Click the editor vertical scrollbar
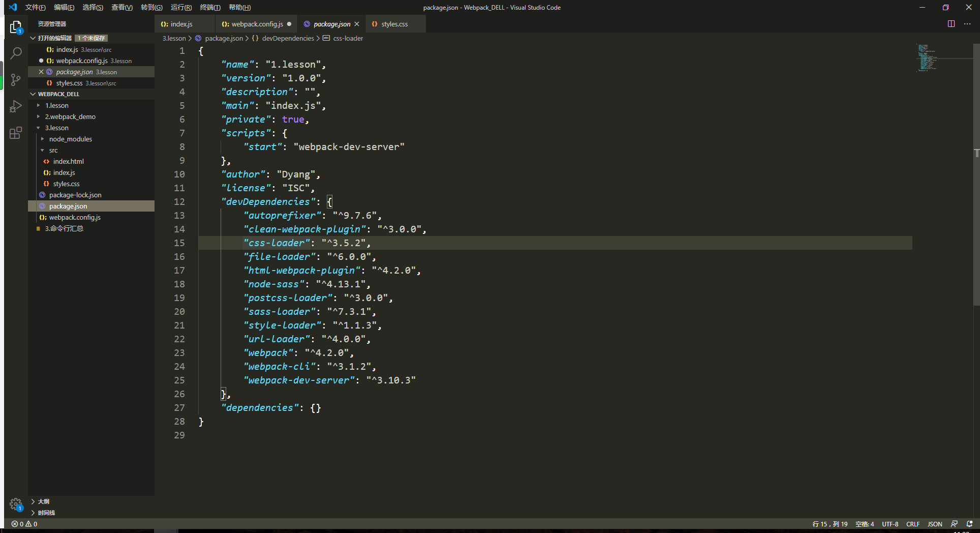Image resolution: width=980 pixels, height=533 pixels. 976,174
